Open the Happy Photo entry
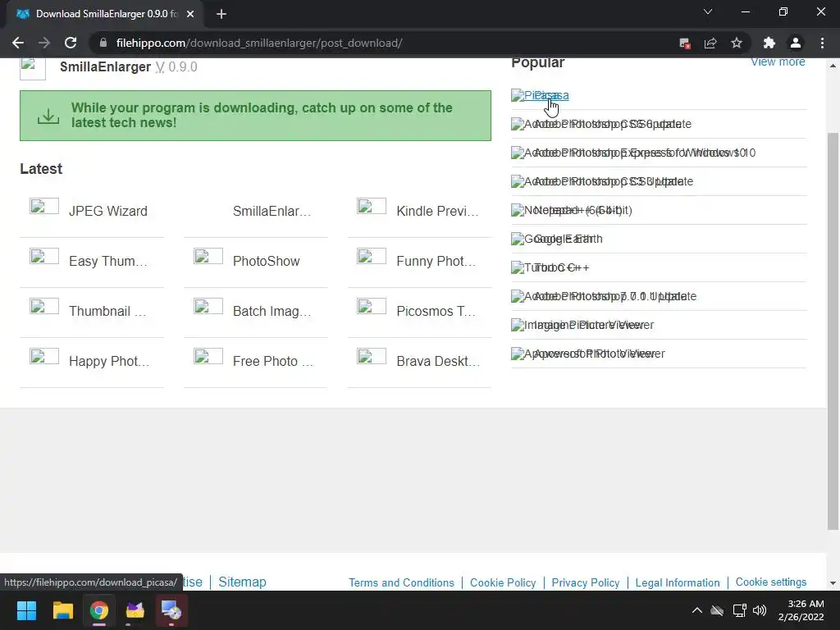 109,361
